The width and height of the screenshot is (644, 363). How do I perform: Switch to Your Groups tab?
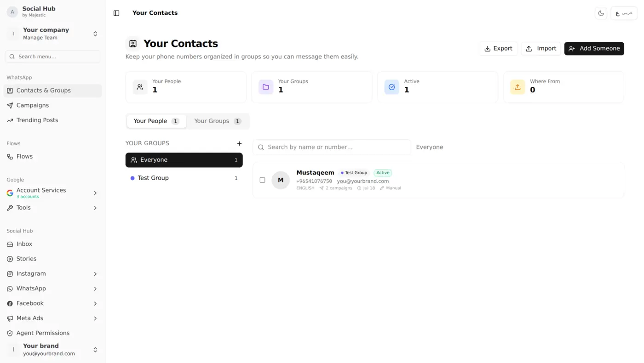[218, 121]
